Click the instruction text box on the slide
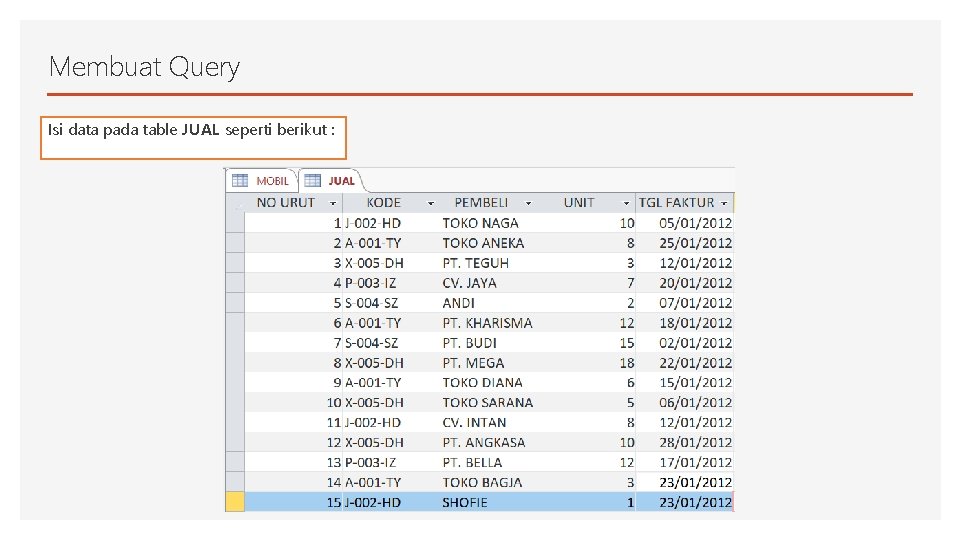Image resolution: width=960 pixels, height=540 pixels. pos(193,138)
